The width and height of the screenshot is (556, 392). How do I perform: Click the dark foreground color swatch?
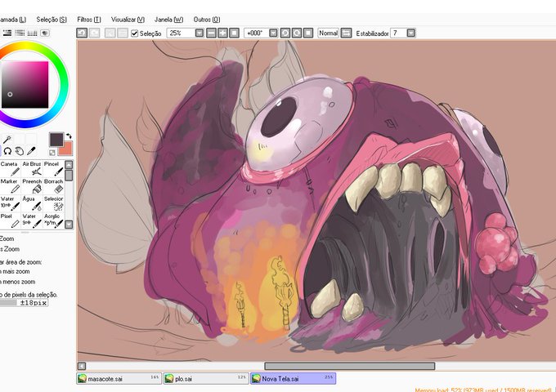(x=56, y=139)
